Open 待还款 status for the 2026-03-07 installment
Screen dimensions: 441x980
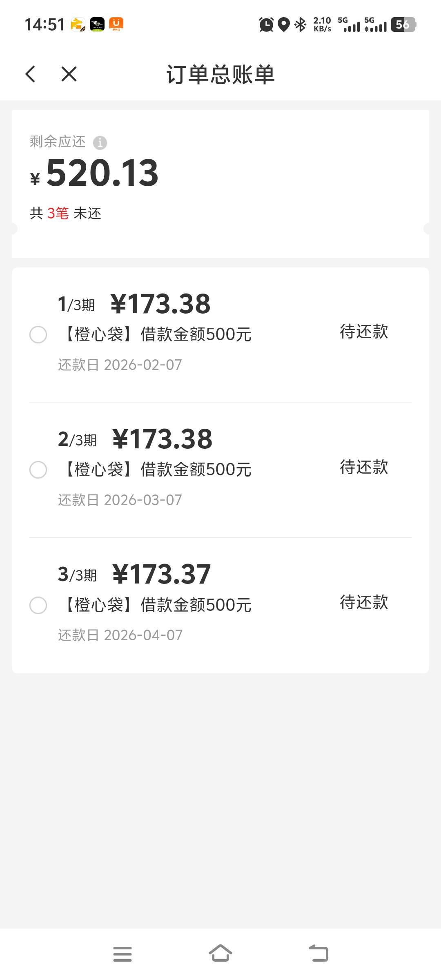pos(364,467)
